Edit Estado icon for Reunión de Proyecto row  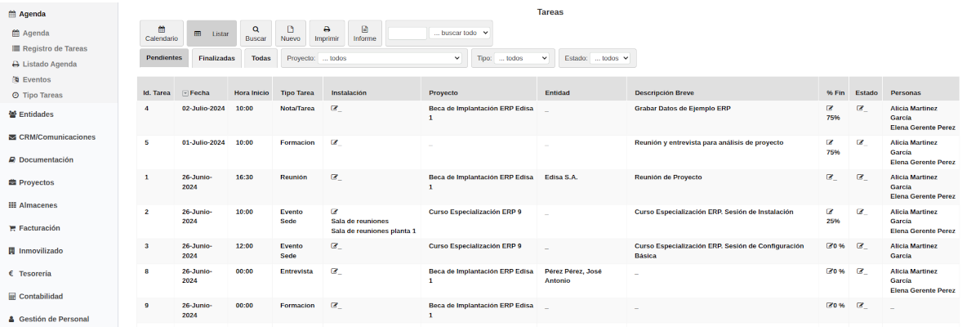[x=860, y=177]
